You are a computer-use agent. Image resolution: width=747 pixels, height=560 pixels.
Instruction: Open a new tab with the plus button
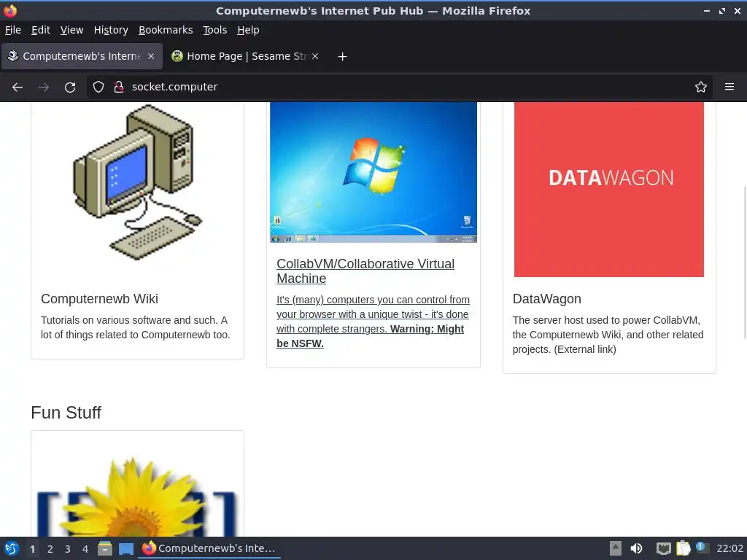pyautogui.click(x=342, y=57)
